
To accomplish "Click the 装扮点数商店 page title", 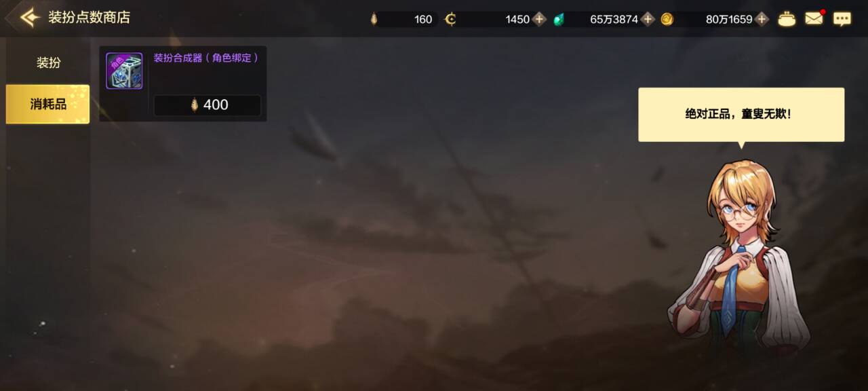I will click(x=89, y=18).
